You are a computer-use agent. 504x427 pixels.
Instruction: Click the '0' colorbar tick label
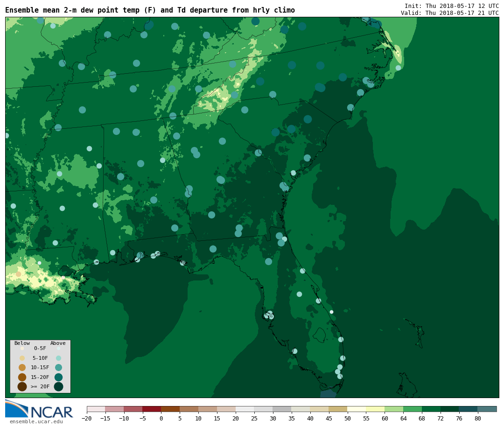pos(161,418)
